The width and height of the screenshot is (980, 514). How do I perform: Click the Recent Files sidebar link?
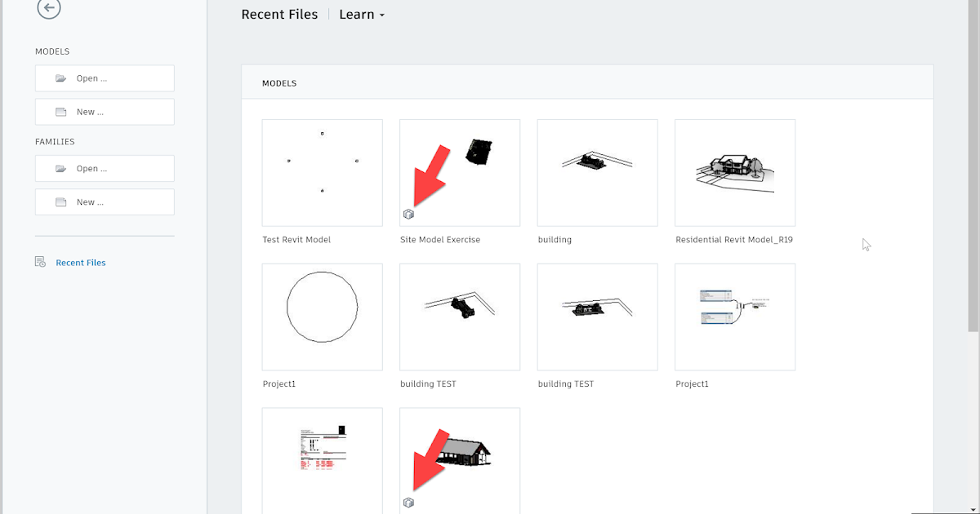pos(80,262)
